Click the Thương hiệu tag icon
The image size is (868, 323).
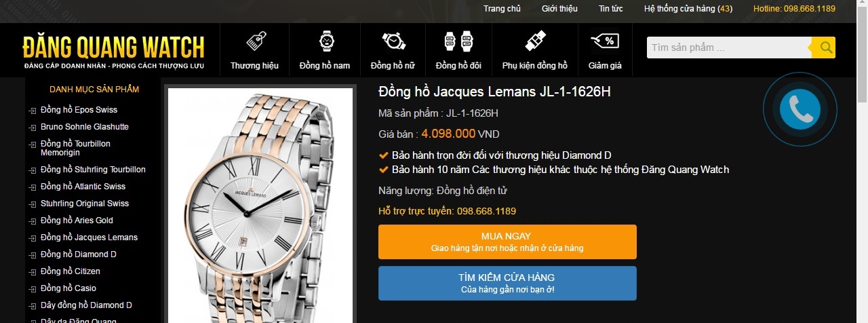[254, 41]
